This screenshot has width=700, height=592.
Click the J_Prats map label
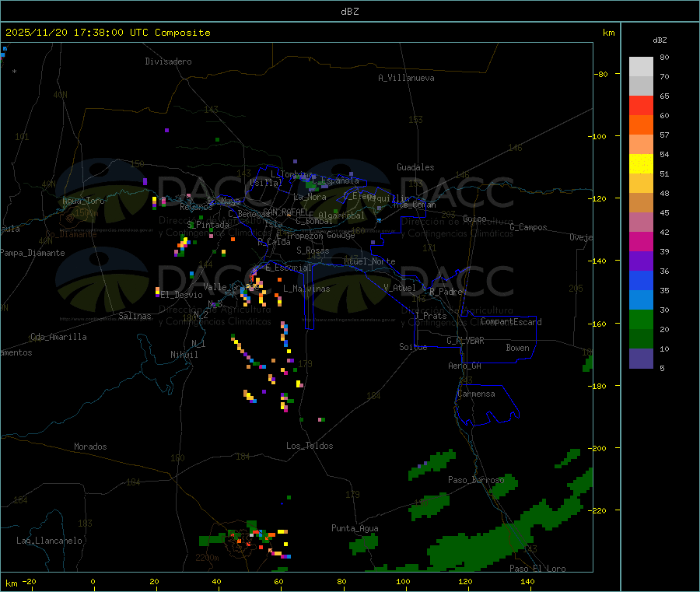pos(431,316)
